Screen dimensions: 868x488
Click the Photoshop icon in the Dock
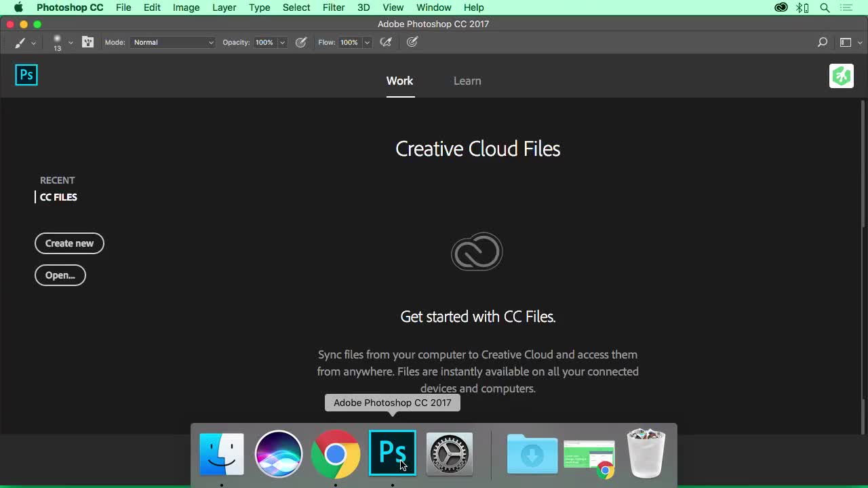pos(393,453)
